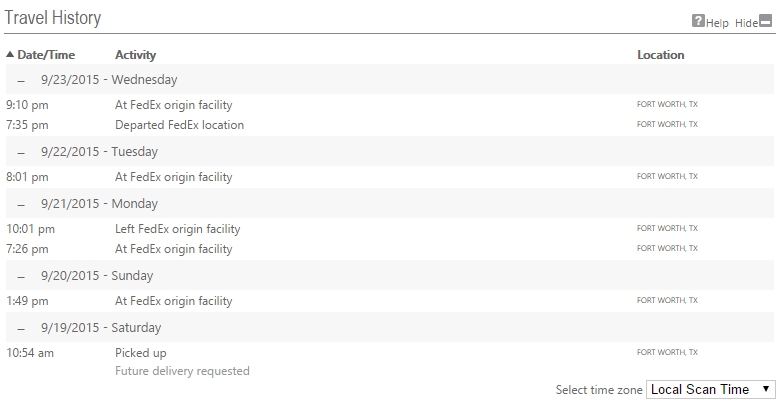781x408 pixels.
Task: Click the Hide minus icon
Action: (766, 21)
